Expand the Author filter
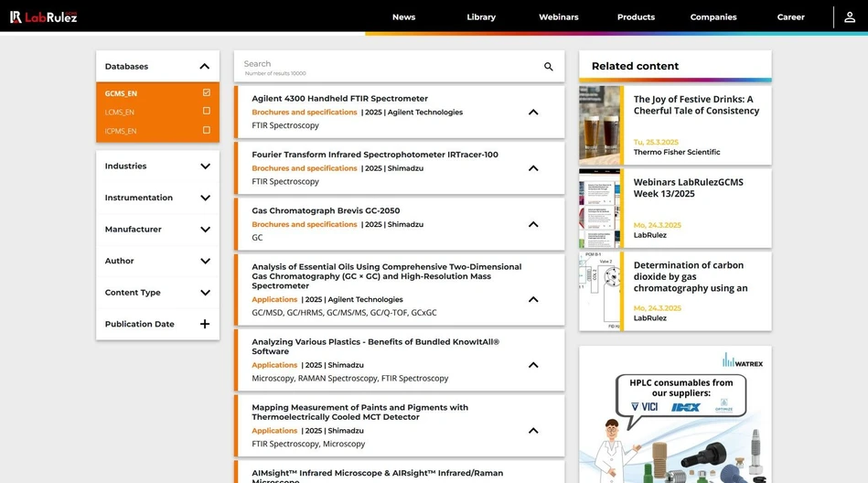Viewport: 868px width, 483px height. pos(205,261)
